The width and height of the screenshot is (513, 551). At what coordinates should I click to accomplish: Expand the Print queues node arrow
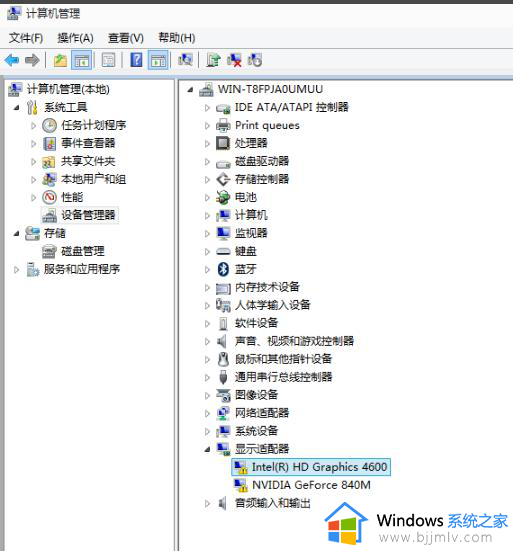pos(207,125)
